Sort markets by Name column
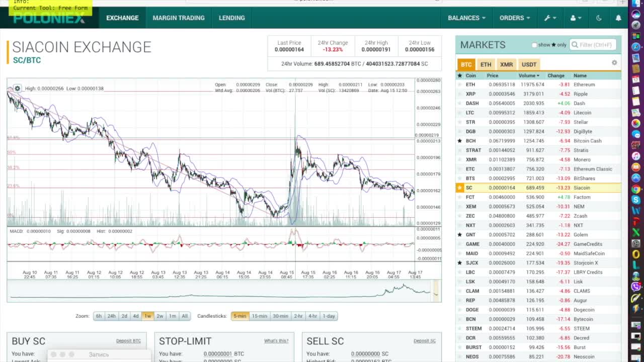 click(x=580, y=75)
